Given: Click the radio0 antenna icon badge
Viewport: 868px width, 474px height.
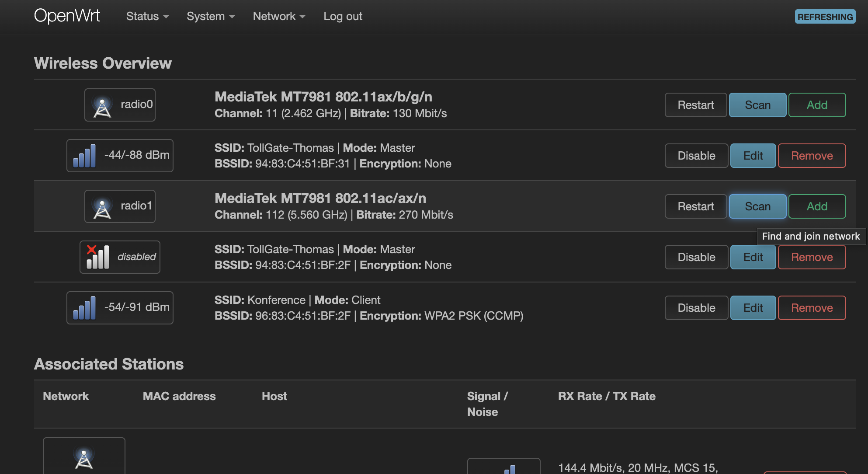Looking at the screenshot, I should click(x=102, y=105).
